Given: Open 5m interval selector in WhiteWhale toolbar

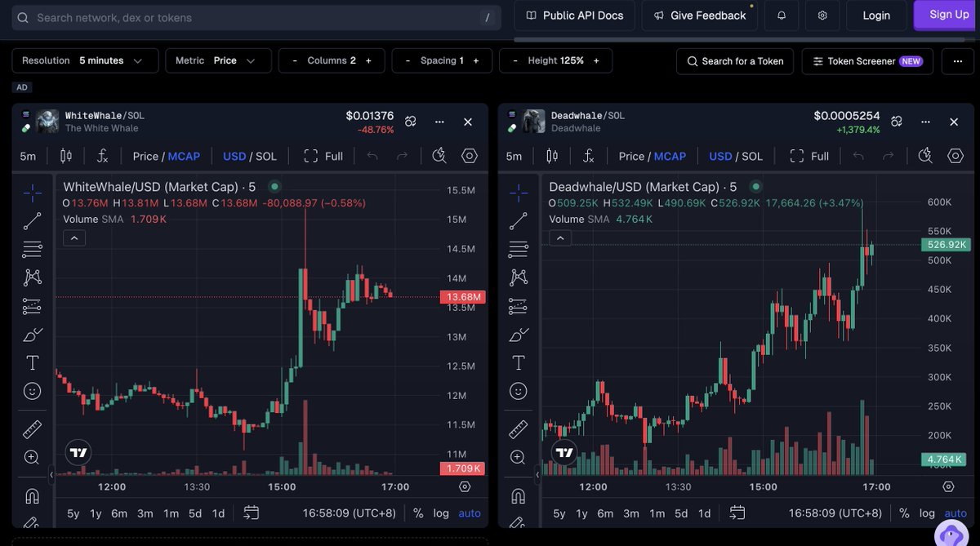Looking at the screenshot, I should point(28,156).
